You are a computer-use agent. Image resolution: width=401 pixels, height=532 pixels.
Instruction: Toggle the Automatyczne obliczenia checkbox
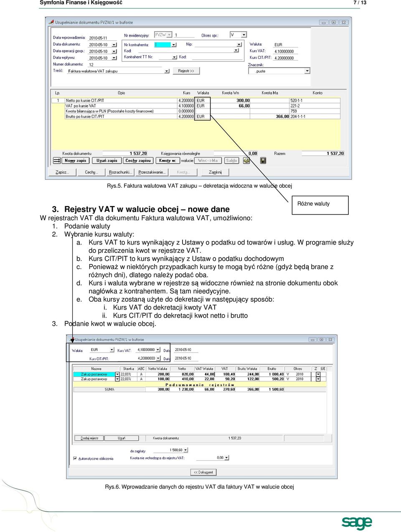pyautogui.click(x=75, y=458)
